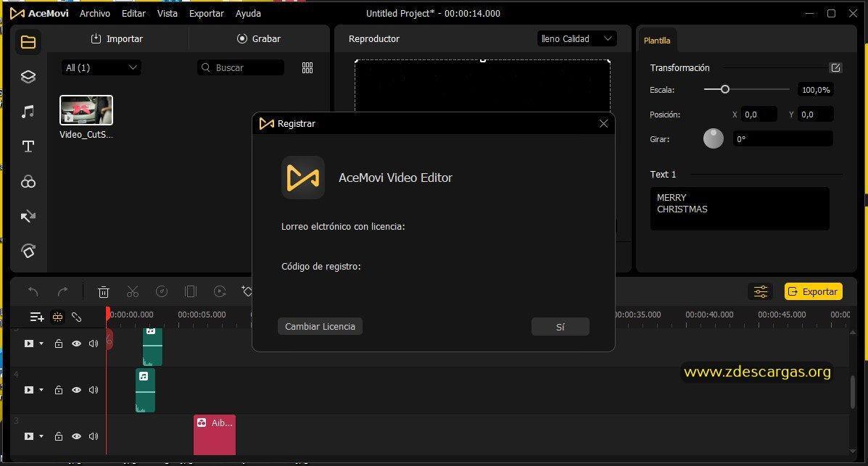The height and width of the screenshot is (466, 868).
Task: Expand the All (1) media filter dropdown
Action: coord(101,67)
